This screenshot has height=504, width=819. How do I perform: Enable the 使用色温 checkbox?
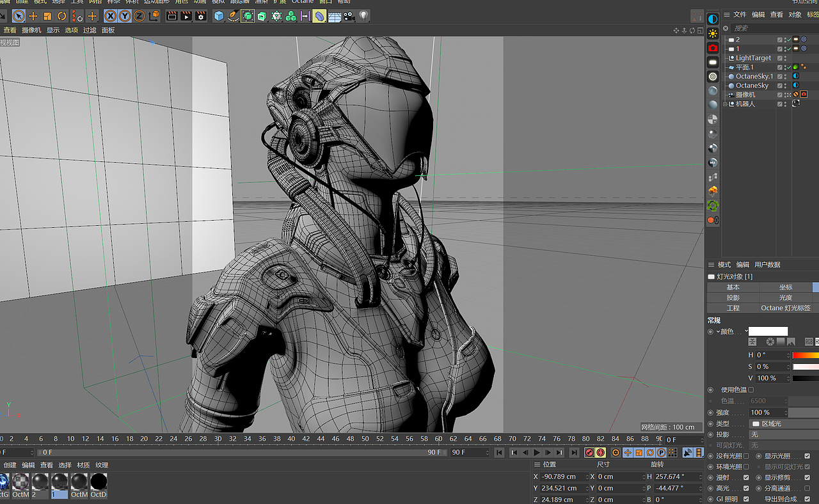[751, 390]
